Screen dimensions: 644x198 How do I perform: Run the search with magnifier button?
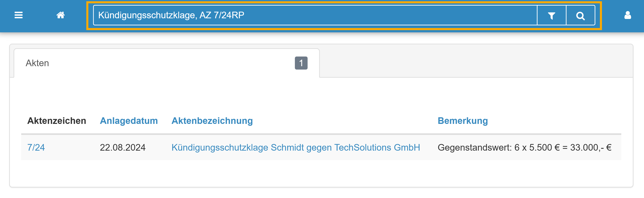coord(580,15)
